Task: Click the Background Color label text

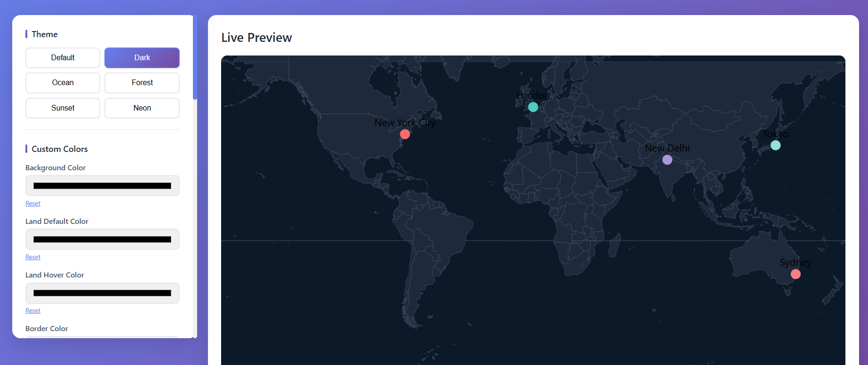Action: pyautogui.click(x=56, y=168)
